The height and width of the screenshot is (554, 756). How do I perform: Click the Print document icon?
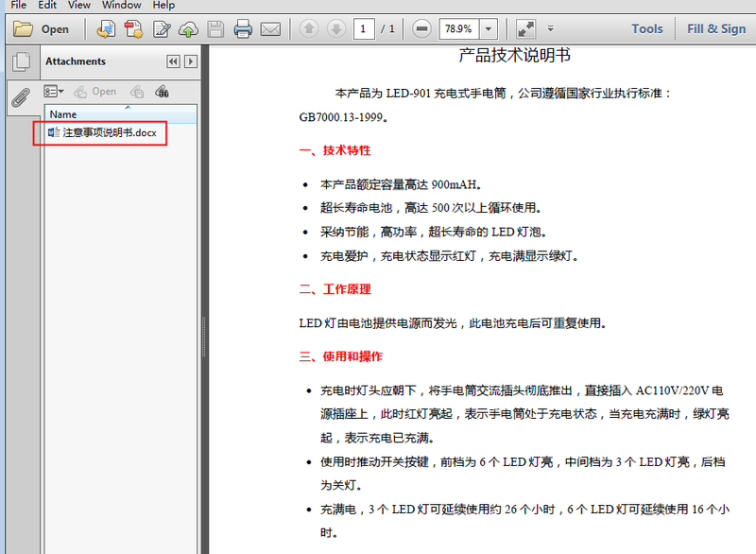[242, 29]
